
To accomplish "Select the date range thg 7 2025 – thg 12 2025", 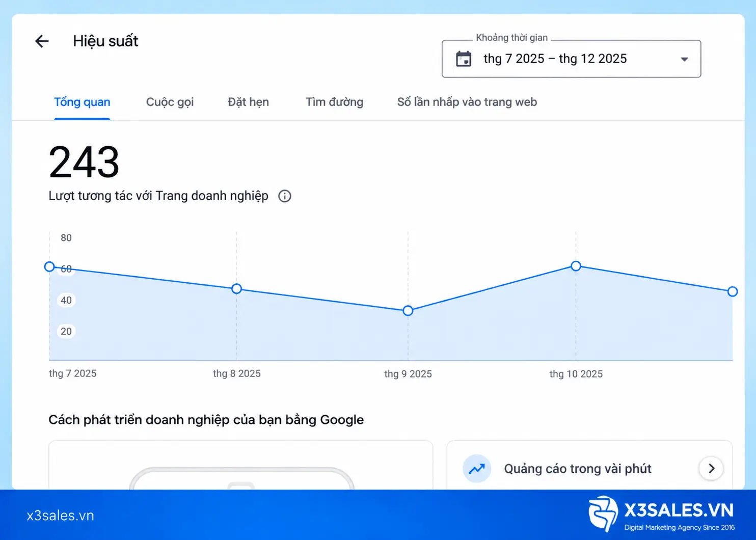I will pos(571,59).
